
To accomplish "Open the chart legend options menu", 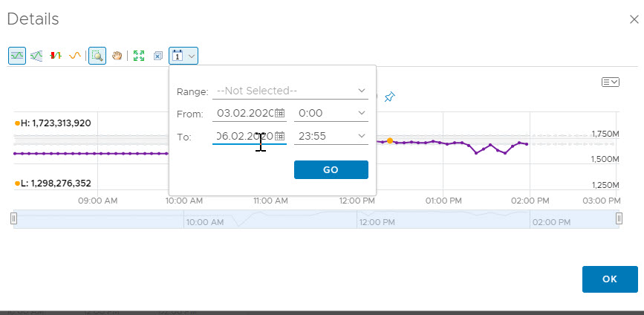I will point(610,82).
